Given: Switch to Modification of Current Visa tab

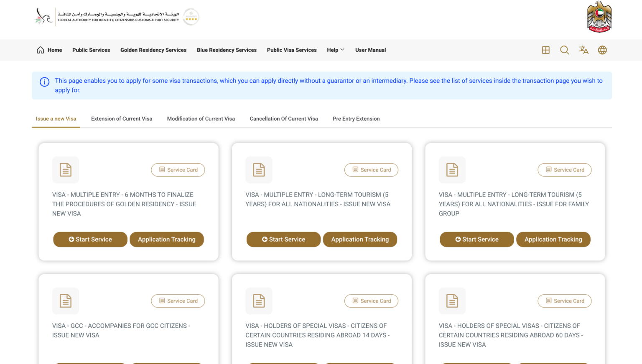Looking at the screenshot, I should point(201,119).
